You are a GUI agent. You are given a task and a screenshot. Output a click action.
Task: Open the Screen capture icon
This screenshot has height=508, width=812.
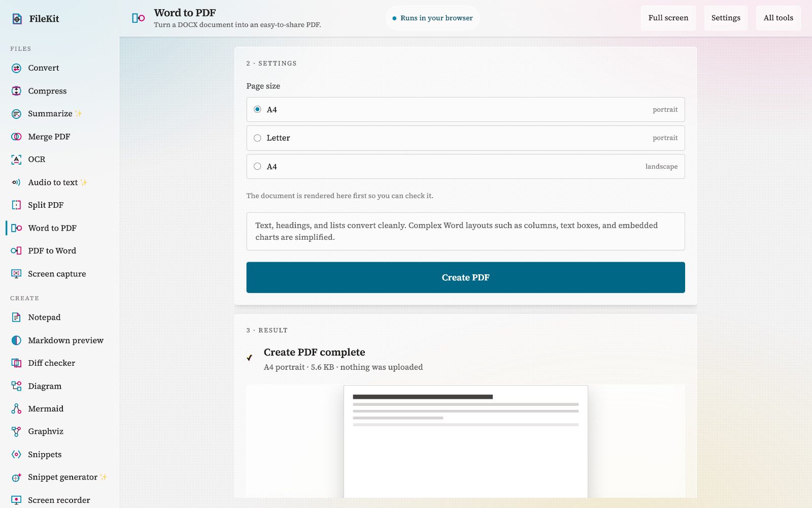[16, 274]
